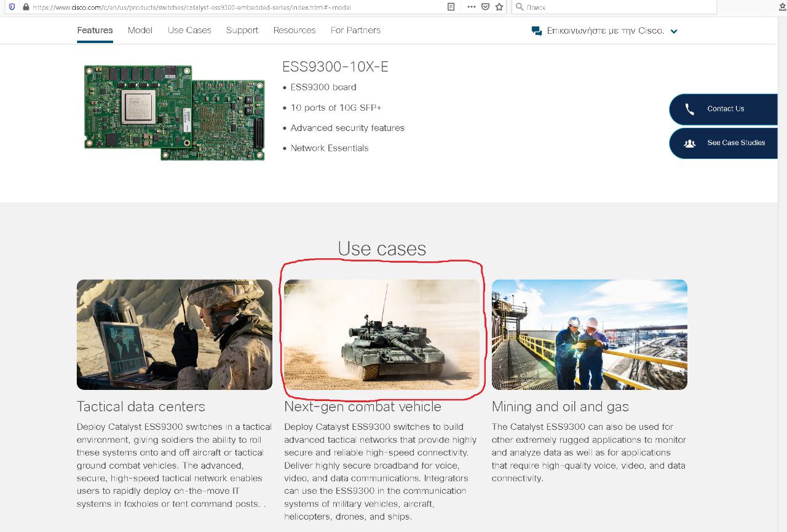The width and height of the screenshot is (787, 532).
Task: Click the vertical page scrollbar
Action: 782,274
